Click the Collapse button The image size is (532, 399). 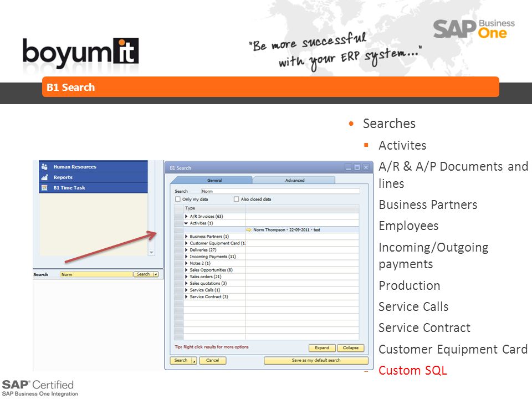point(350,348)
